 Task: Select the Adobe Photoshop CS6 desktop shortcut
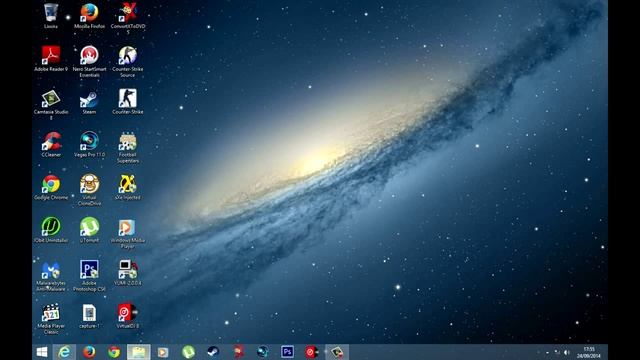(x=89, y=276)
